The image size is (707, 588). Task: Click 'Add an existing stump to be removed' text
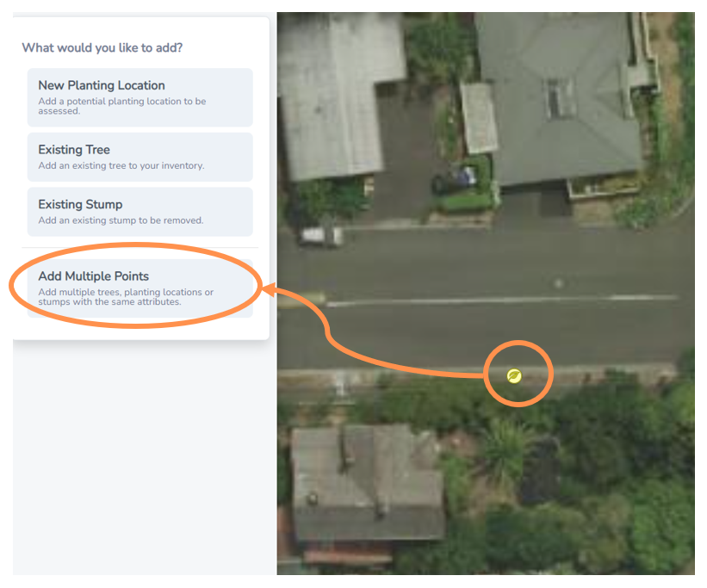click(121, 220)
